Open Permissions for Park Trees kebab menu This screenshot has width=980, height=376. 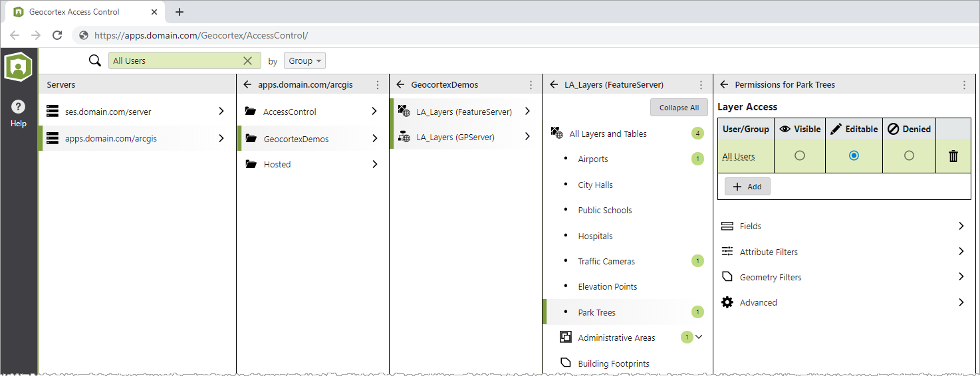click(x=965, y=85)
